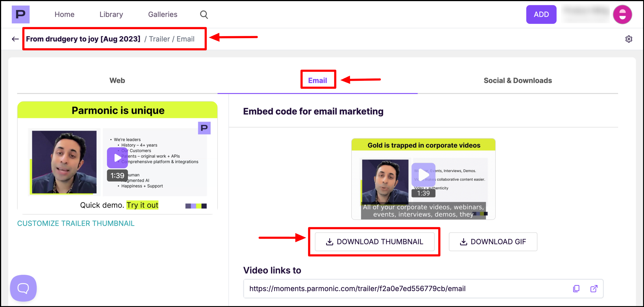
Task: Click the 'Video links to' label
Action: point(272,270)
